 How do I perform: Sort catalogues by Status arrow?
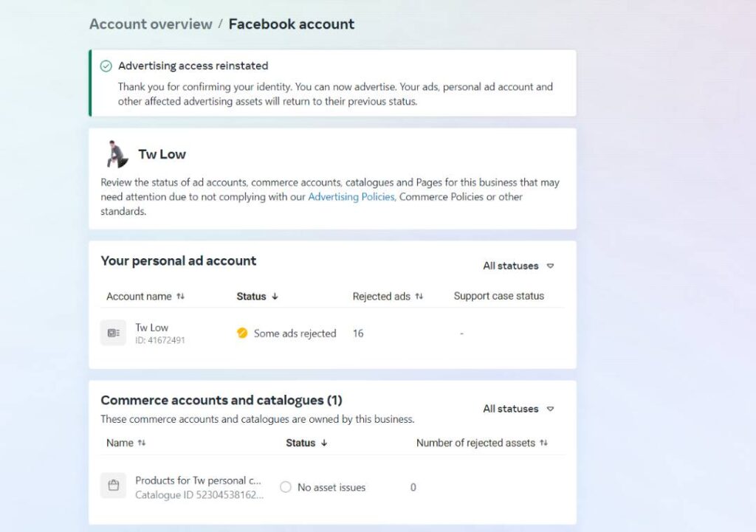(x=324, y=443)
